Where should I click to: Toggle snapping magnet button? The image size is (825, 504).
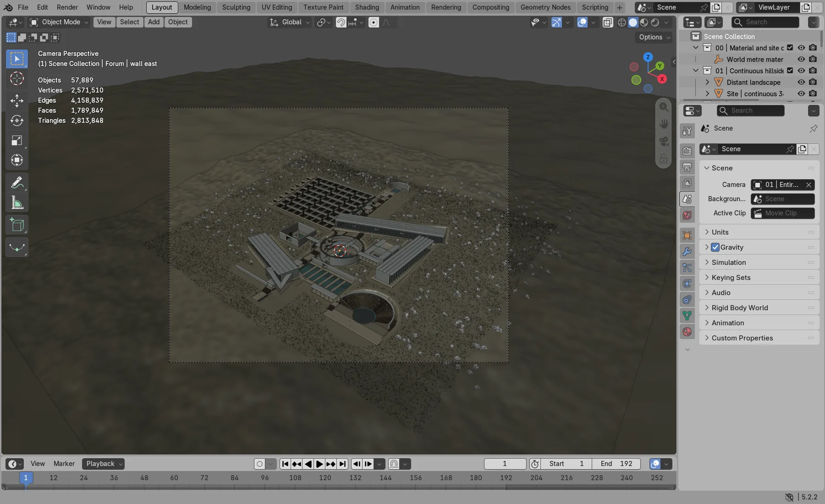(x=341, y=22)
